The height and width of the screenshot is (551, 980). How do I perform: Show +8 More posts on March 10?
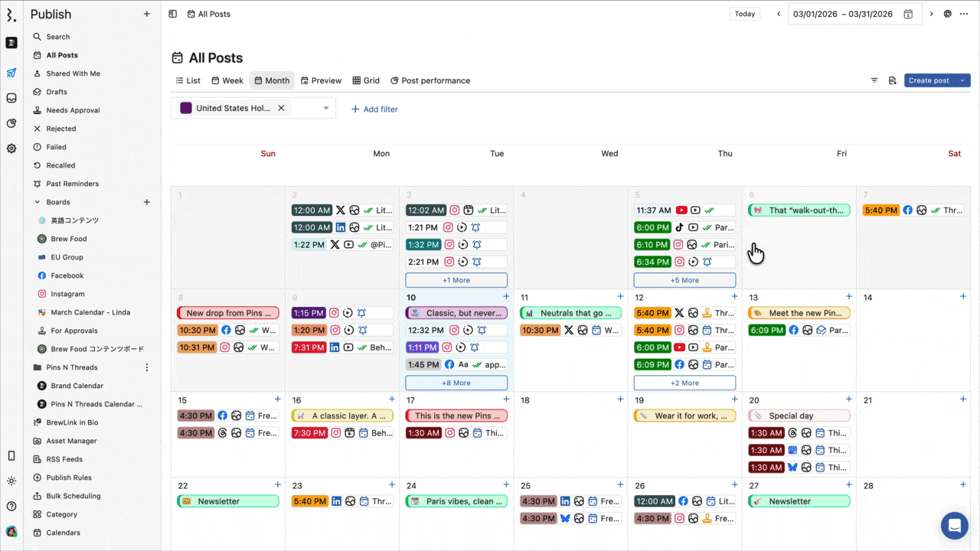(456, 383)
